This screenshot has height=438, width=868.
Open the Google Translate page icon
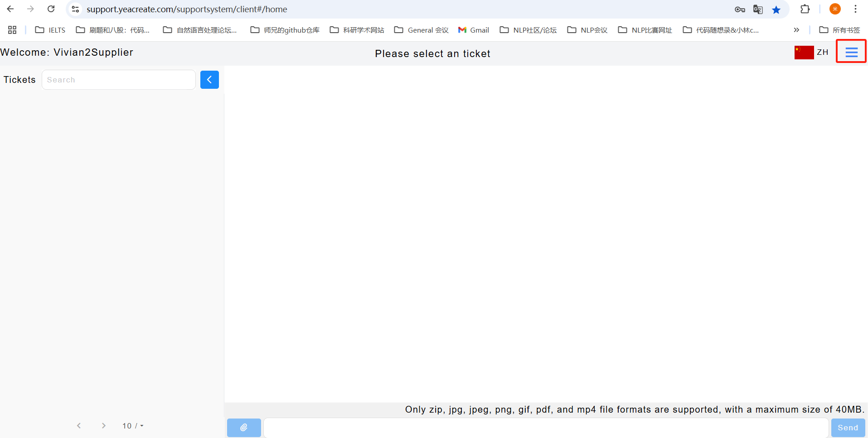pyautogui.click(x=758, y=10)
